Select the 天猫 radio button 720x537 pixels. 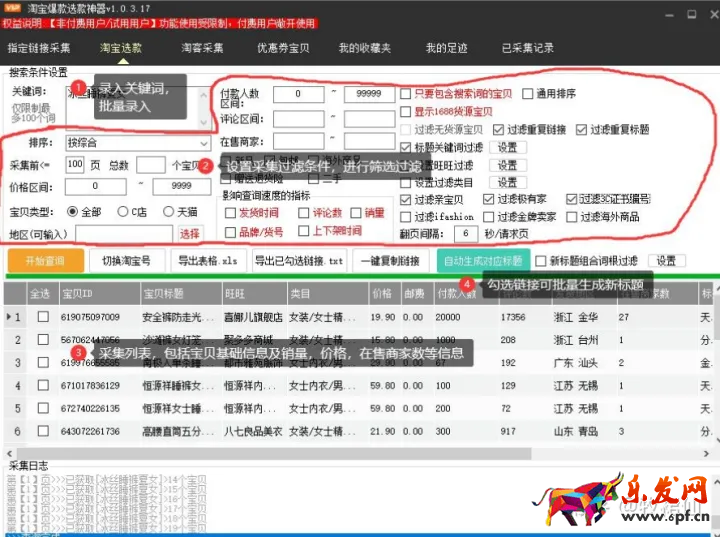click(169, 212)
